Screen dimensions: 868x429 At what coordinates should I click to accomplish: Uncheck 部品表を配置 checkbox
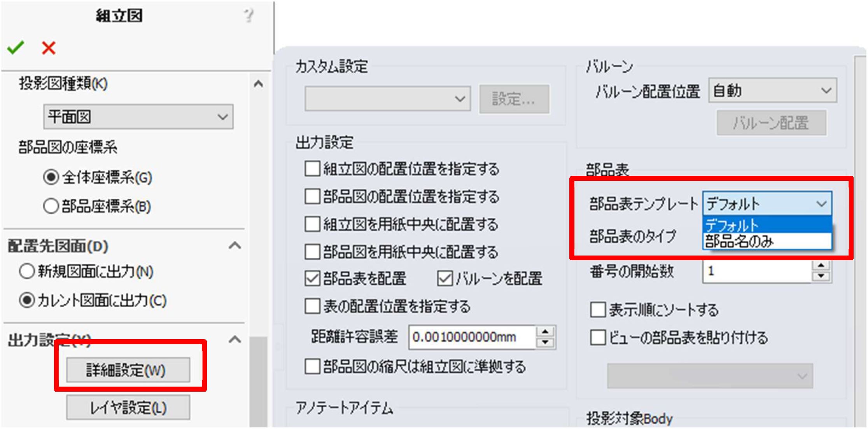pyautogui.click(x=312, y=278)
